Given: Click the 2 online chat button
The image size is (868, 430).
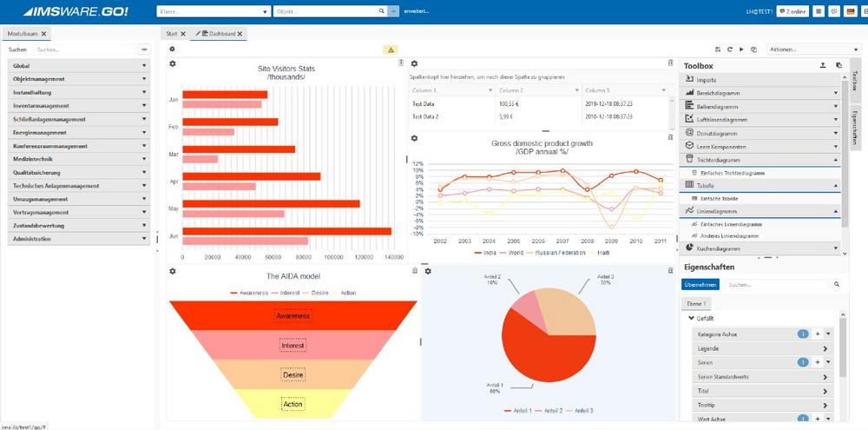Looking at the screenshot, I should coord(793,11).
